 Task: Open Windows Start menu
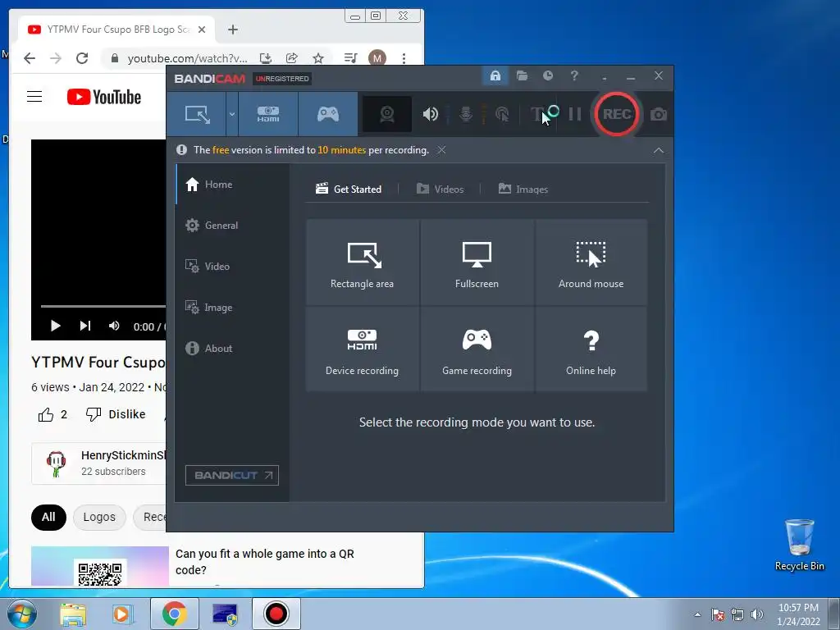(x=22, y=614)
